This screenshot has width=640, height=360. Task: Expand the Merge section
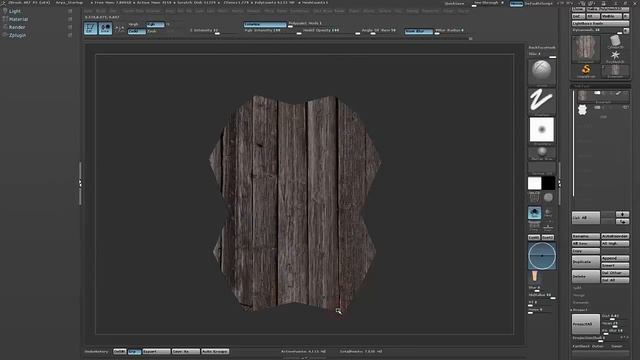(579, 295)
